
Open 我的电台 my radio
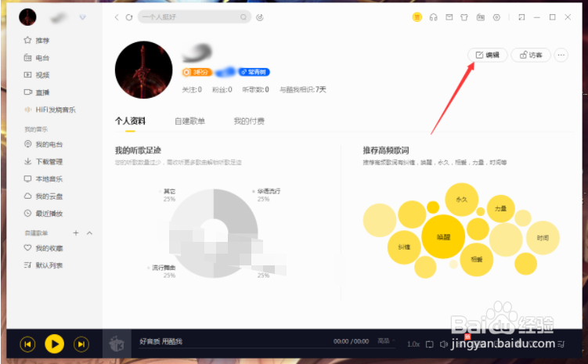pos(44,144)
